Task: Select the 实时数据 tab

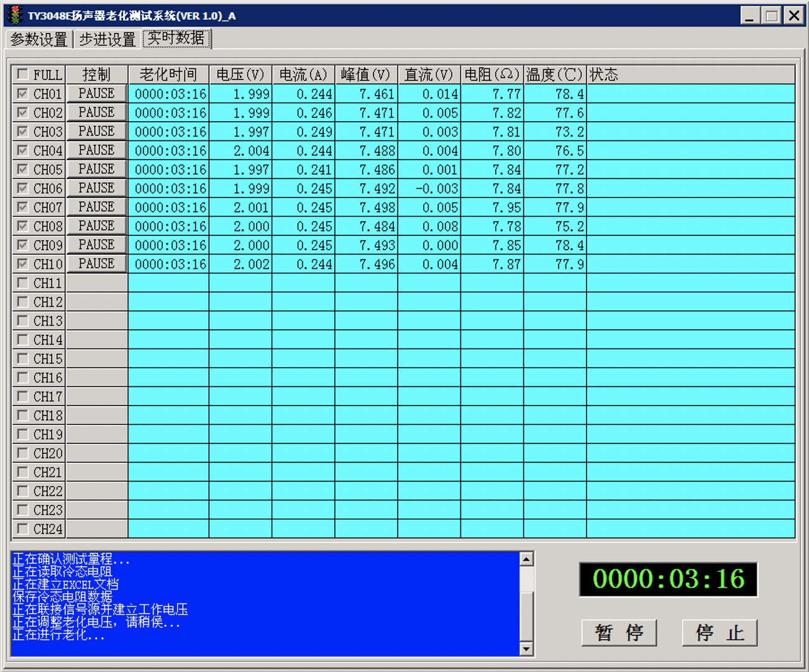Action: coord(176,39)
